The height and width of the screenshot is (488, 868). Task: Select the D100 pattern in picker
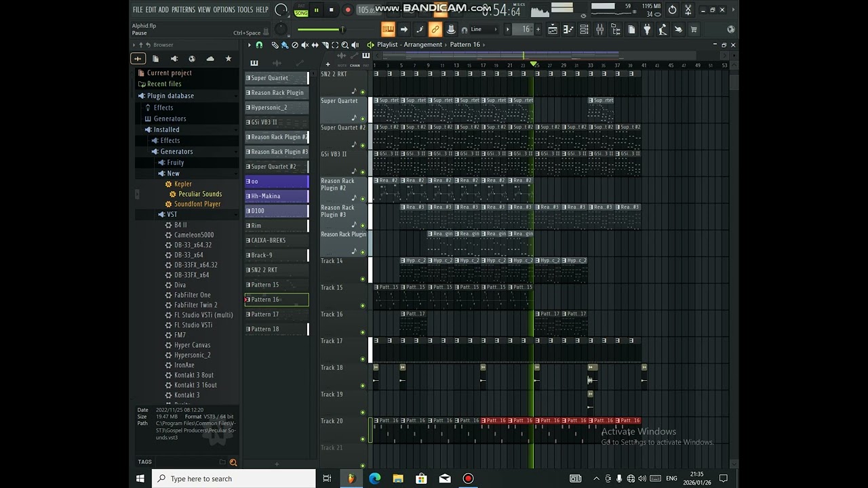pos(277,211)
